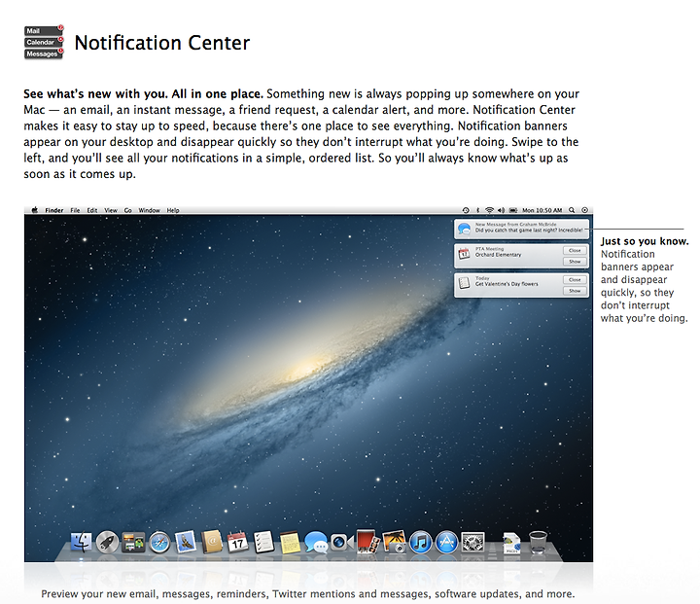
Task: Click Calendar icon in PTA Meeting alert
Action: click(x=465, y=254)
